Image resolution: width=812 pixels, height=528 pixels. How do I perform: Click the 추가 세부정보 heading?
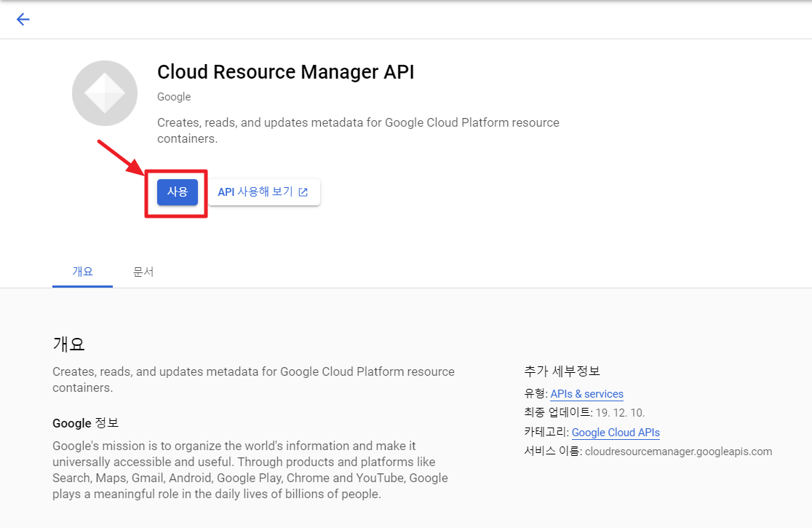click(562, 371)
